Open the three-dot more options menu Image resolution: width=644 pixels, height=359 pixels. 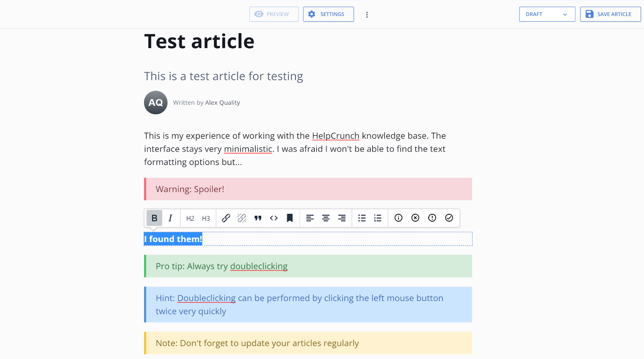[x=367, y=15]
